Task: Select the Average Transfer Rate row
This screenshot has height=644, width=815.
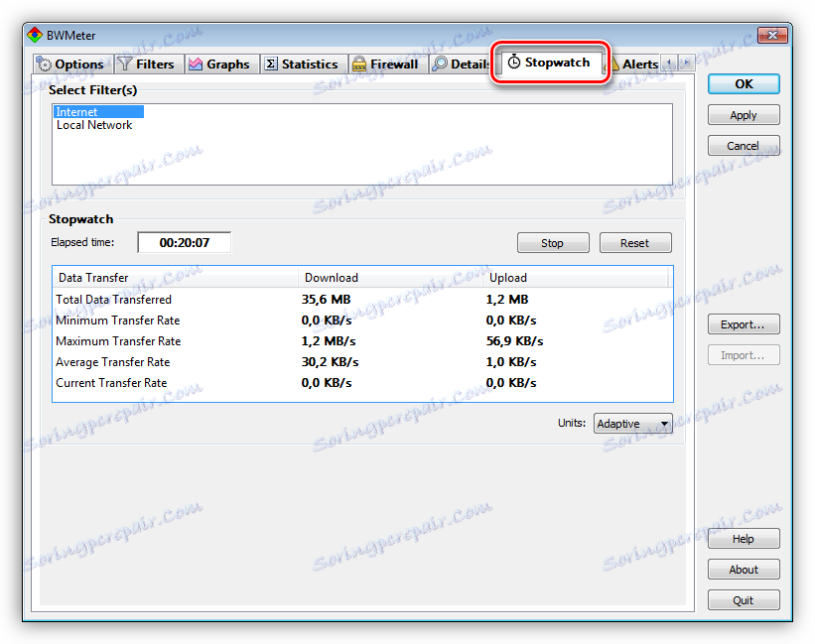Action: click(362, 361)
